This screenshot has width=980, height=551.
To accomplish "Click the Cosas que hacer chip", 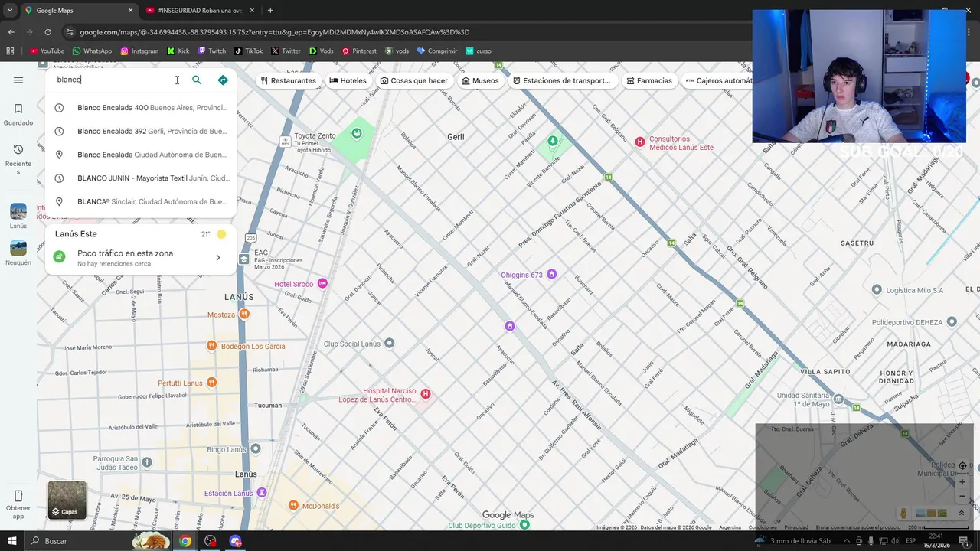I will (x=413, y=80).
